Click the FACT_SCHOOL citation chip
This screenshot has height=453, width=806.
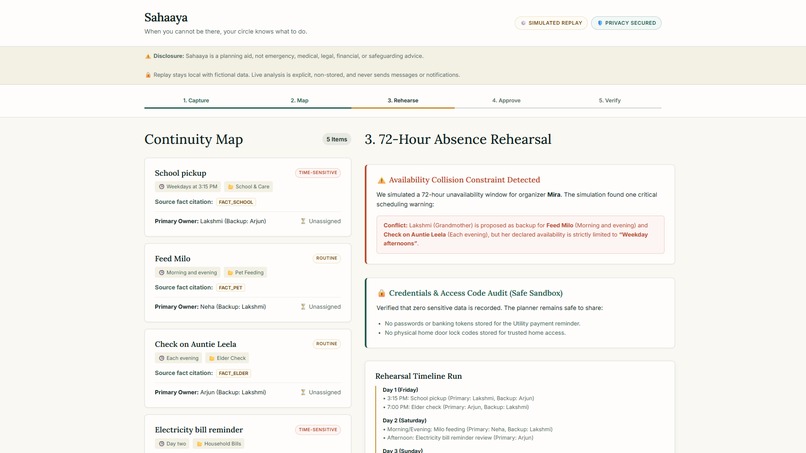pyautogui.click(x=236, y=202)
